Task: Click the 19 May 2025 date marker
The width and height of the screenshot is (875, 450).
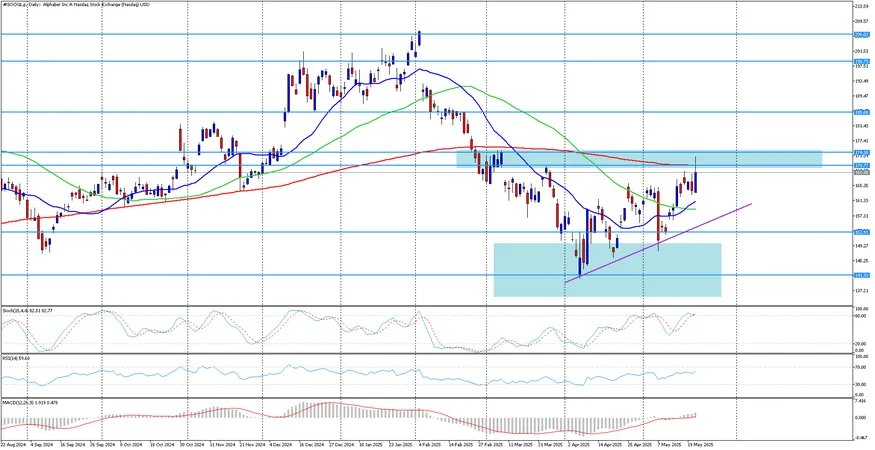Action: tap(701, 445)
